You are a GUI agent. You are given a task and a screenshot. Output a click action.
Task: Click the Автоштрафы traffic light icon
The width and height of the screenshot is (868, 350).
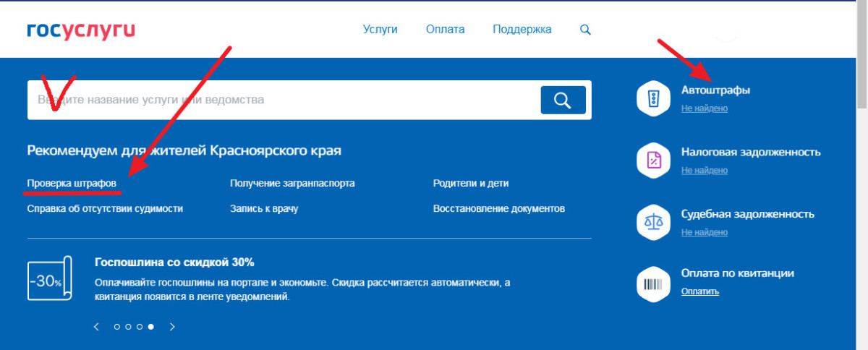coord(654,99)
